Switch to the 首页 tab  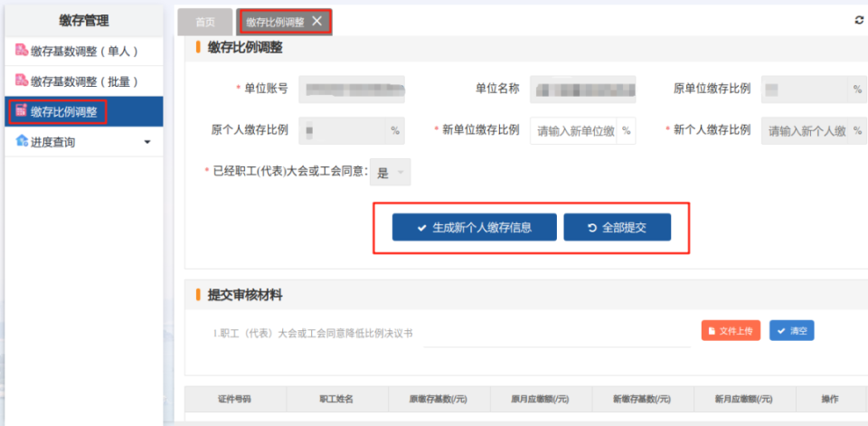(205, 22)
